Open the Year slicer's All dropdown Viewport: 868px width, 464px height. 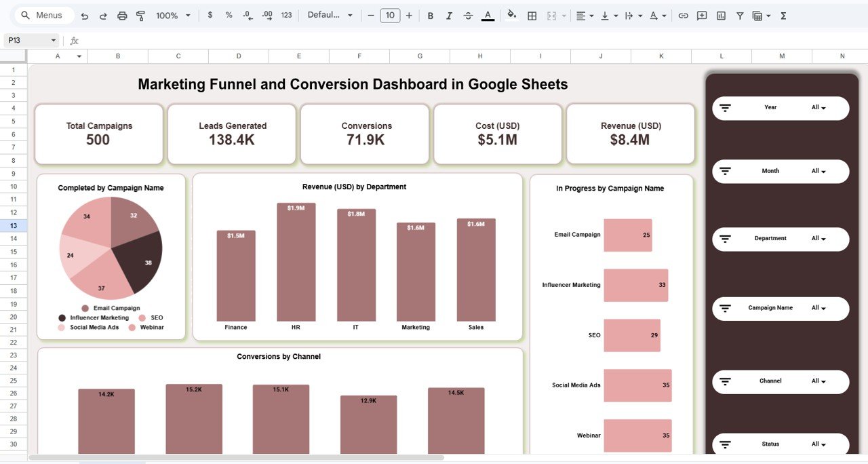click(x=821, y=107)
